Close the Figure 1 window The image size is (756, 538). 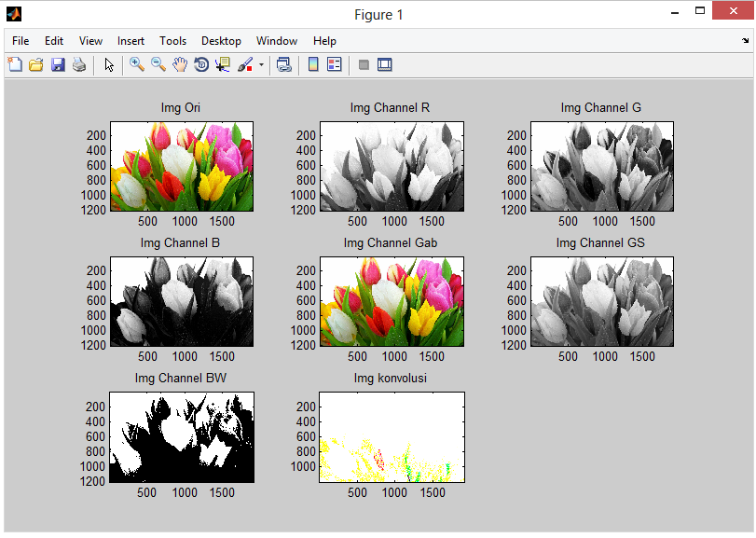coord(734,10)
